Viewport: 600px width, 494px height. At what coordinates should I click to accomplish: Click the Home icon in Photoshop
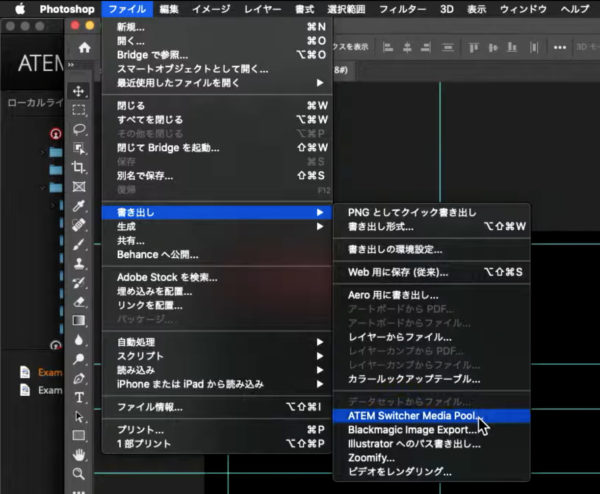[x=84, y=47]
